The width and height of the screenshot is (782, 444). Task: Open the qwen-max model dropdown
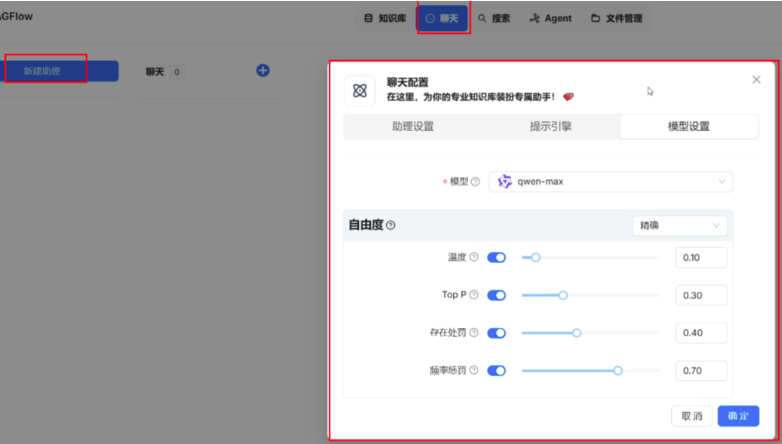coord(611,182)
